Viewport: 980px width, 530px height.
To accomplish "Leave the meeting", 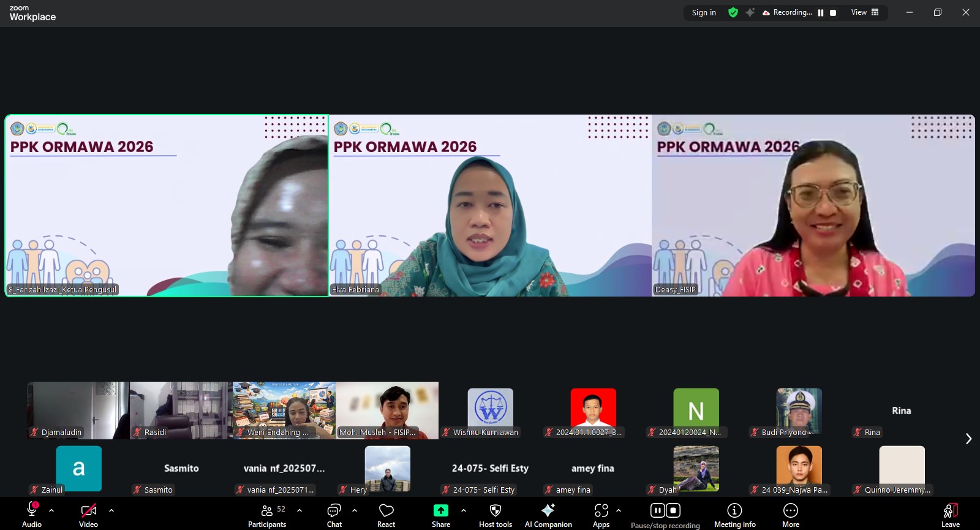I will click(950, 515).
